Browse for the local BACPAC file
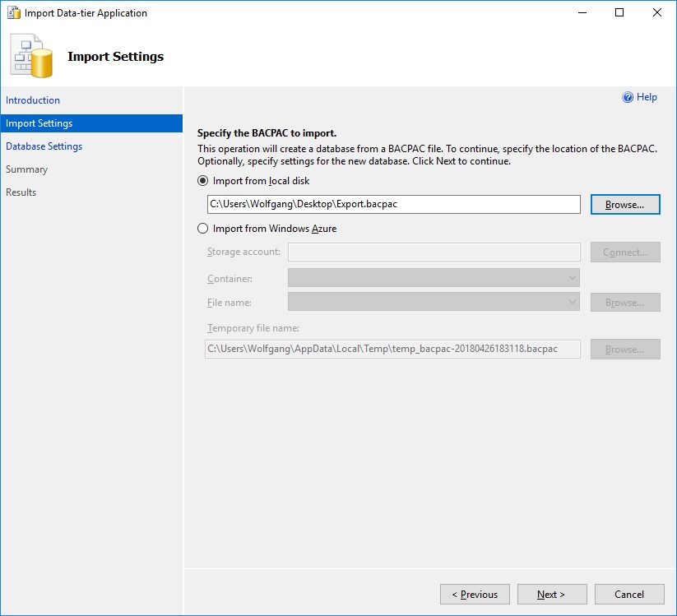Viewport: 677px width, 616px height. point(624,204)
